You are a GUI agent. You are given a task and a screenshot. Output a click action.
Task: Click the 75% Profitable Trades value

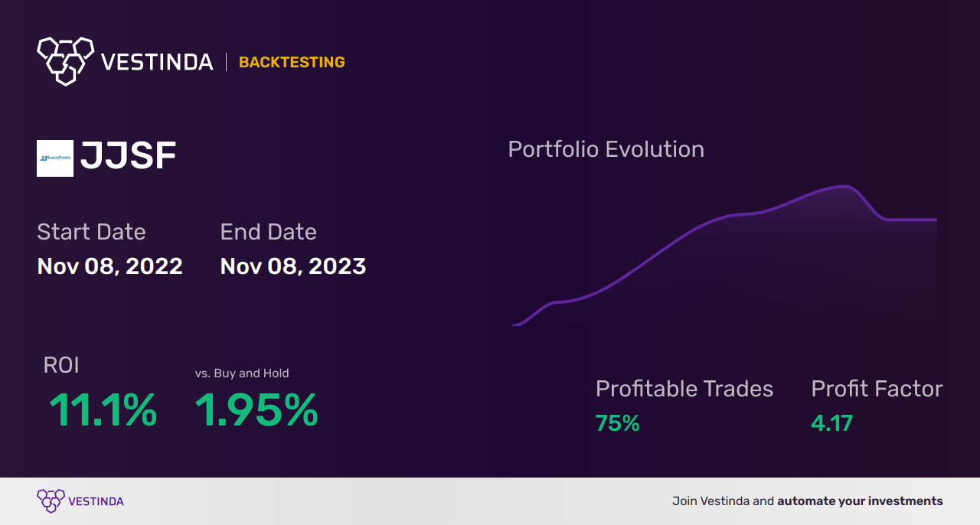tap(617, 423)
